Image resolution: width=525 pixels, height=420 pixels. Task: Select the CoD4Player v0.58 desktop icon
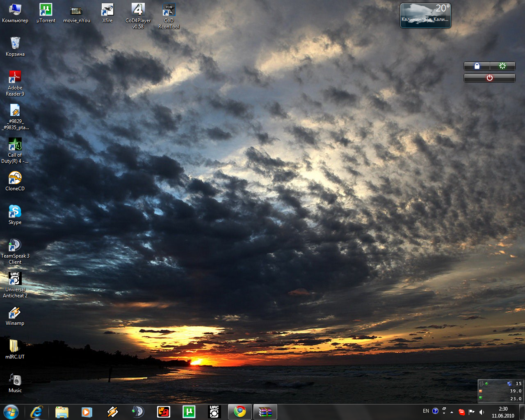(x=138, y=16)
